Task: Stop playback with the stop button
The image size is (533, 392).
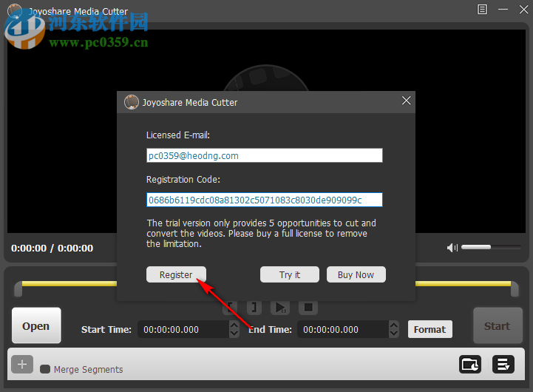Action: (x=308, y=307)
